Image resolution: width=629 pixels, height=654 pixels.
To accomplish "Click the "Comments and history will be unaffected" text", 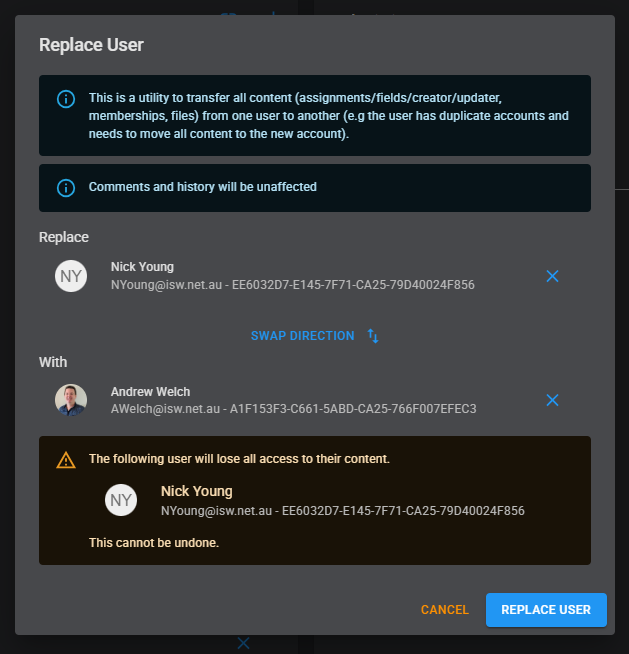I will (x=202, y=187).
